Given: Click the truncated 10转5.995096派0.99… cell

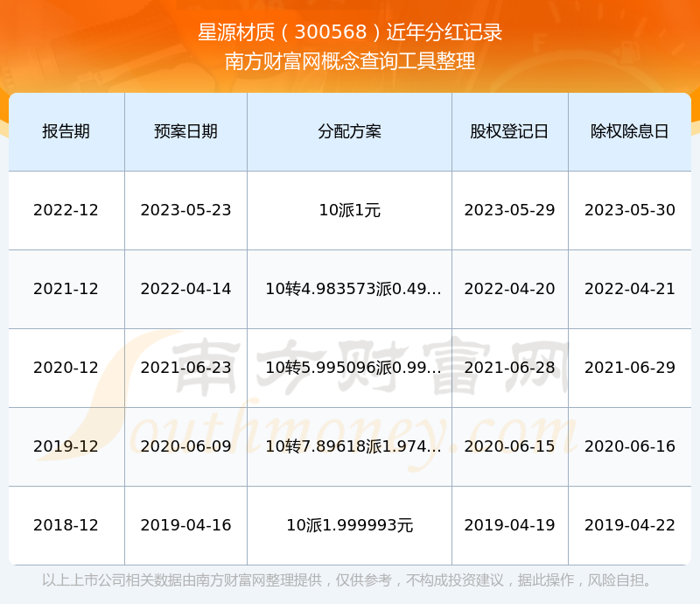Looking at the screenshot, I should 353,368.
